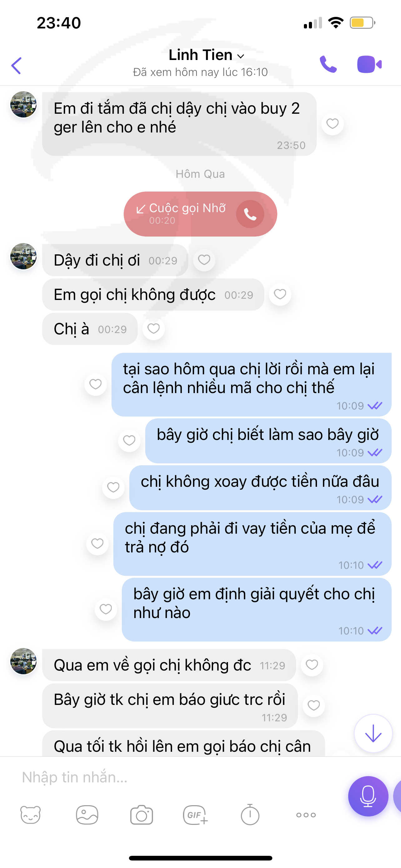The height and width of the screenshot is (868, 401).
Task: Like the message "Qua em về gọi chị không đc"
Action: pyautogui.click(x=312, y=665)
